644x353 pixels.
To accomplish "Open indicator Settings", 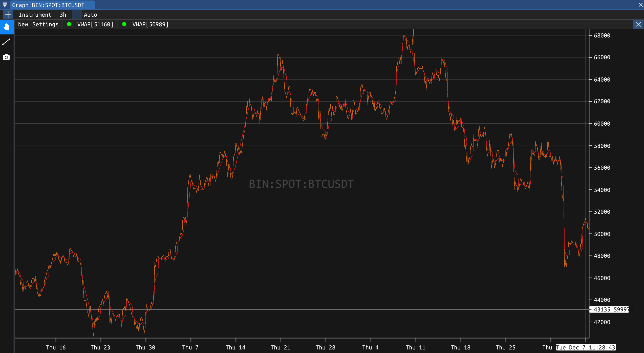I will click(x=46, y=24).
